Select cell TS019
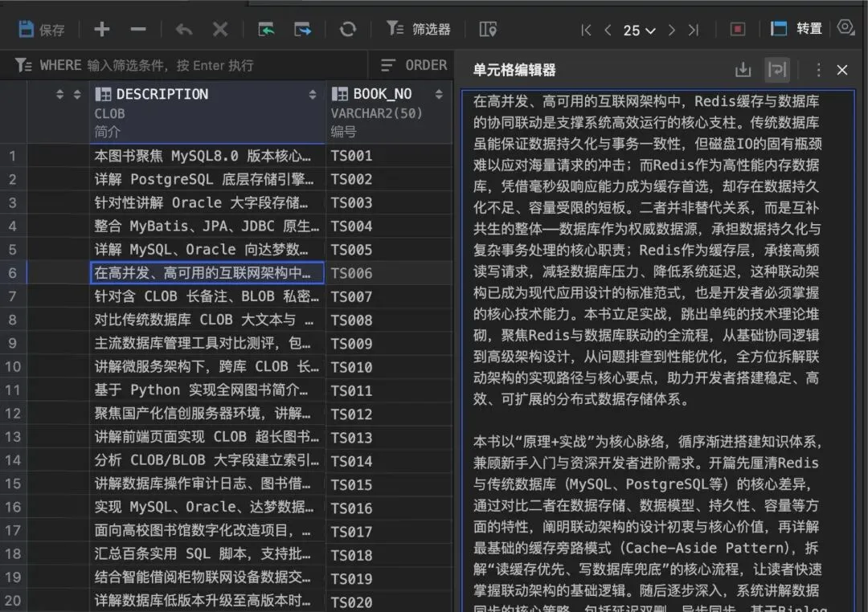The height and width of the screenshot is (612, 868). 389,577
